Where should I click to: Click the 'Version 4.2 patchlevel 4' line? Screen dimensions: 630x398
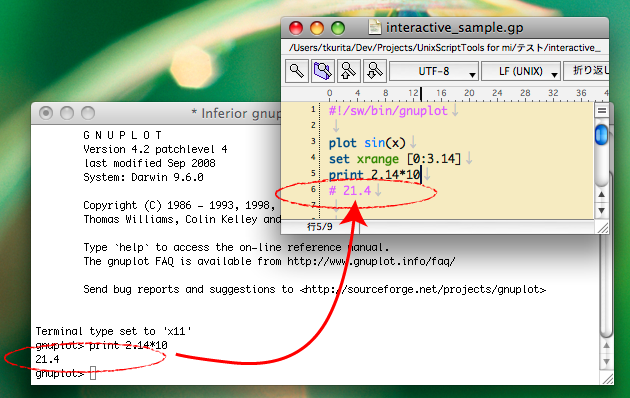point(155,149)
